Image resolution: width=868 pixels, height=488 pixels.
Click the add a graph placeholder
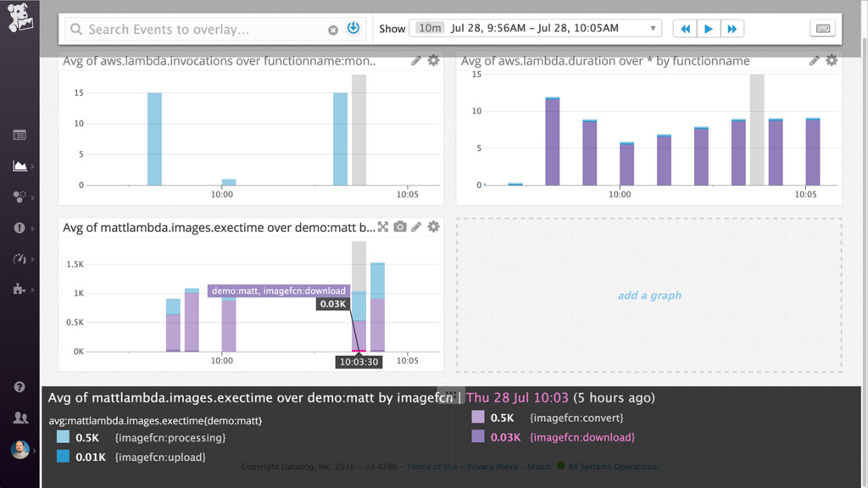coord(649,296)
